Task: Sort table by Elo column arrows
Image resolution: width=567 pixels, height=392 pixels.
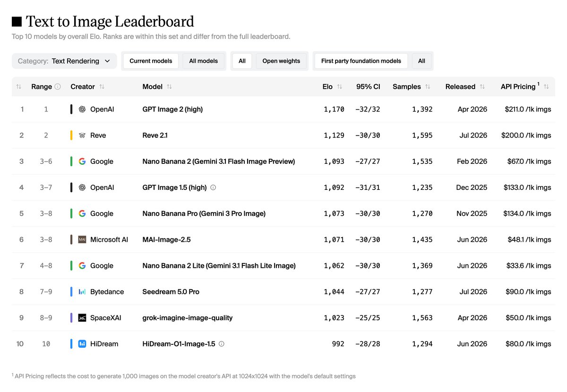Action: pyautogui.click(x=339, y=87)
